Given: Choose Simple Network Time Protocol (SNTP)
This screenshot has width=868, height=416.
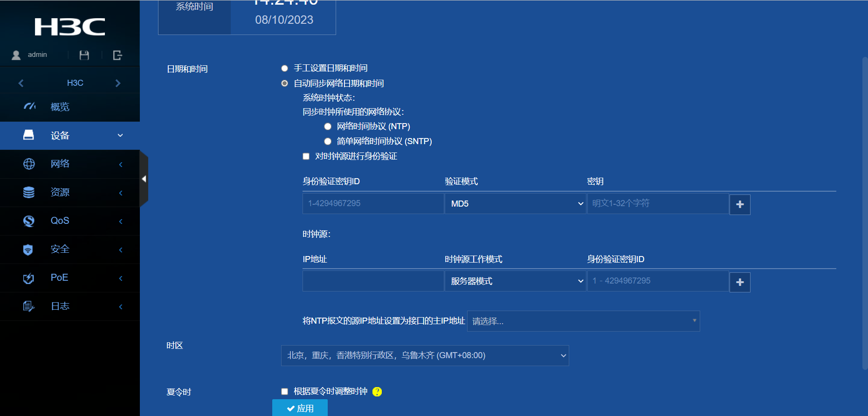Looking at the screenshot, I should tap(328, 141).
